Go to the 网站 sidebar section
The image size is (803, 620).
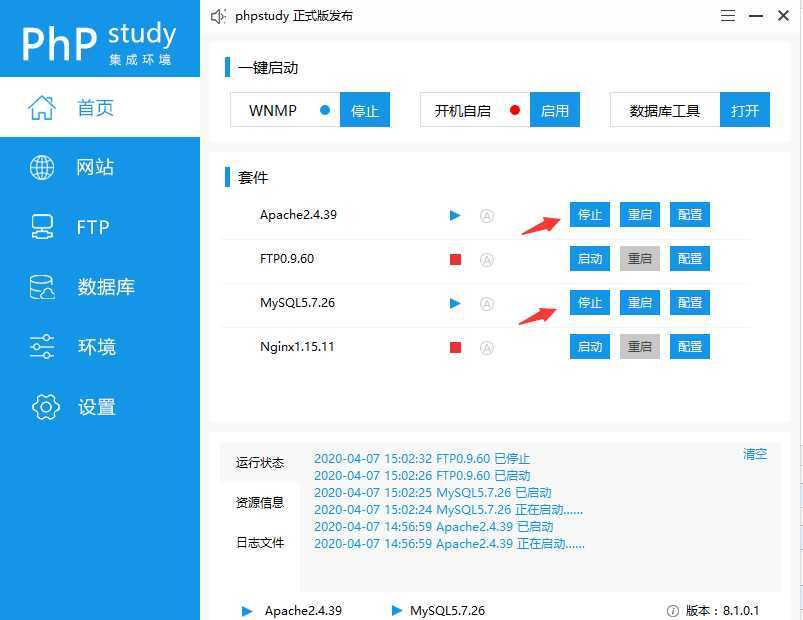(100, 167)
